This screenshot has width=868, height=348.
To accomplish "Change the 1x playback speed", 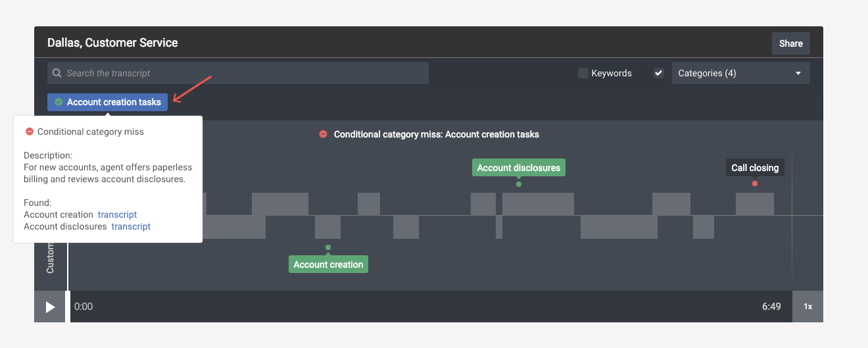I will coord(808,307).
